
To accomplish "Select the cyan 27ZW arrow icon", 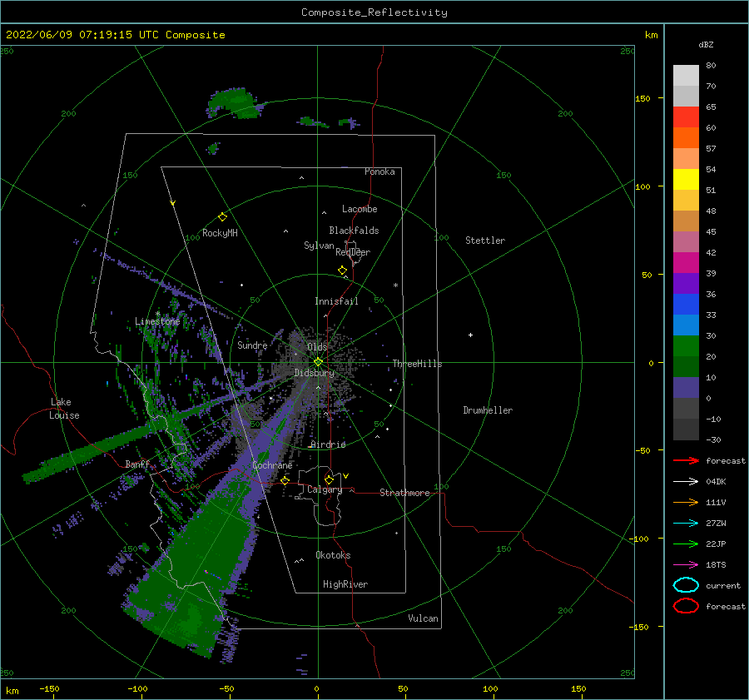I will click(x=686, y=524).
